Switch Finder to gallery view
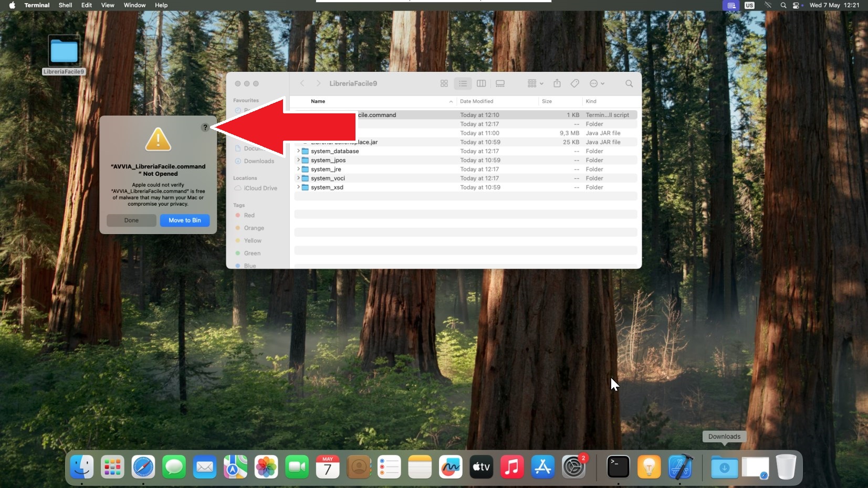Viewport: 868px width, 488px height. 500,83
